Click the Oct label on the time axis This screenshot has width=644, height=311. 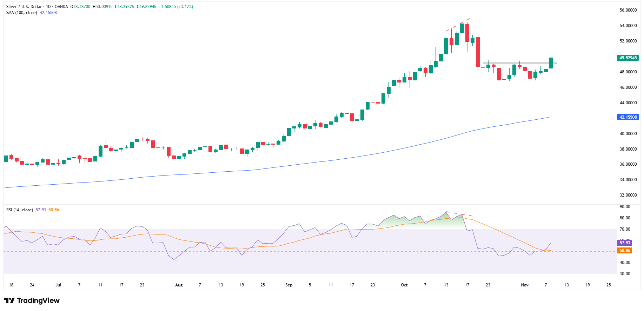point(404,285)
